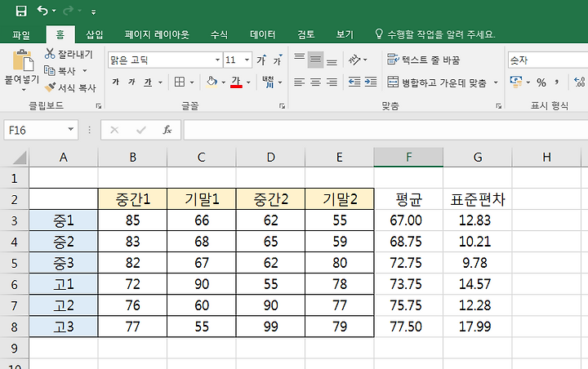Apply percent style % icon
Image resolution: width=588 pixels, height=369 pixels.
click(x=541, y=82)
